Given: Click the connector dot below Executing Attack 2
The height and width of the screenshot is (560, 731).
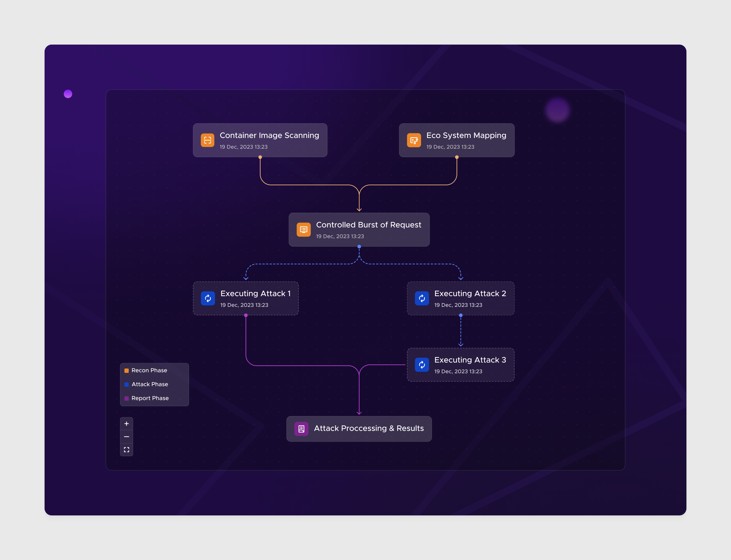Looking at the screenshot, I should point(460,315).
